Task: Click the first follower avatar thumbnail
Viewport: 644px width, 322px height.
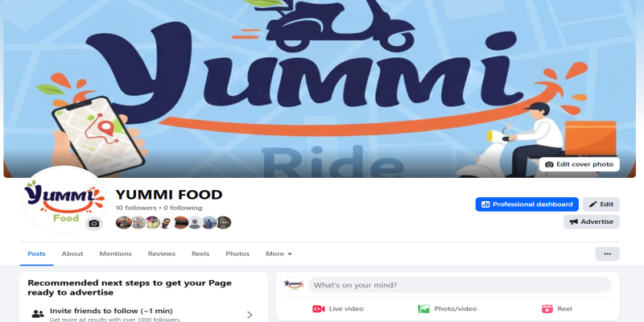Action: [x=123, y=223]
